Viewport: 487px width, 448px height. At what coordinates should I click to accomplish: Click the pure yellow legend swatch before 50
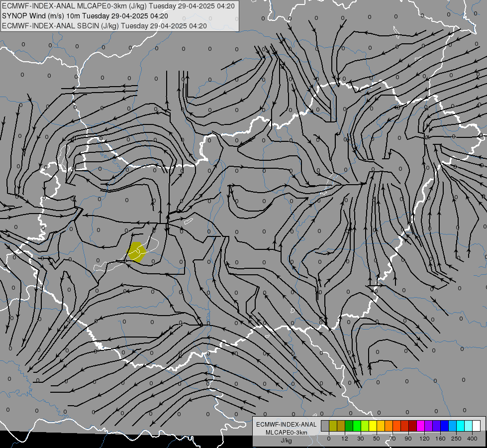click(x=373, y=426)
